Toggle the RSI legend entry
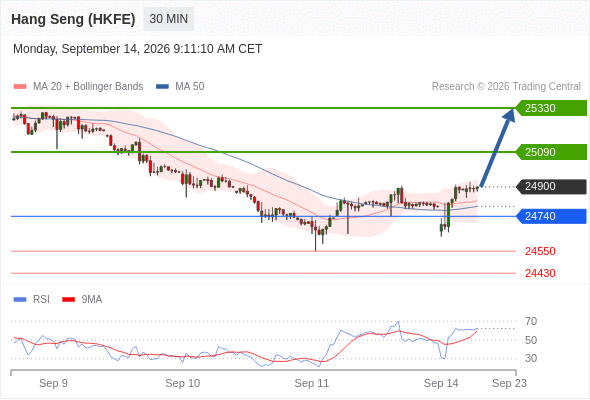590x400 pixels. point(32,300)
